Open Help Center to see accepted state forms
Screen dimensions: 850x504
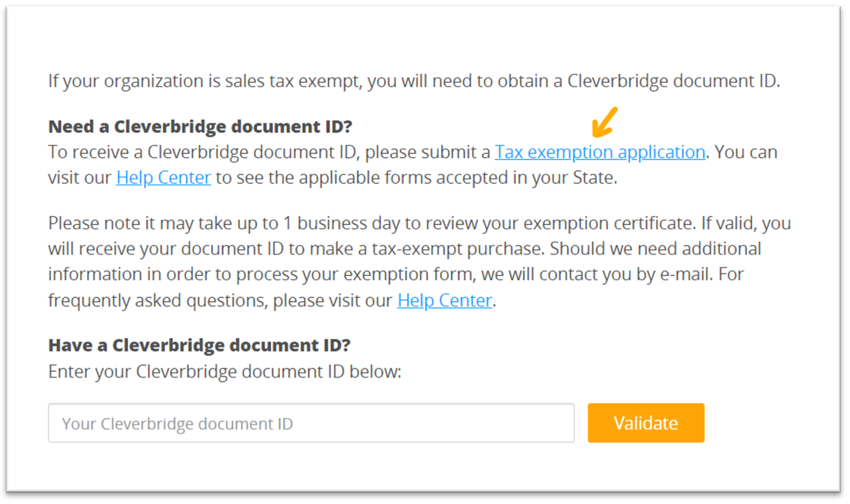point(163,177)
